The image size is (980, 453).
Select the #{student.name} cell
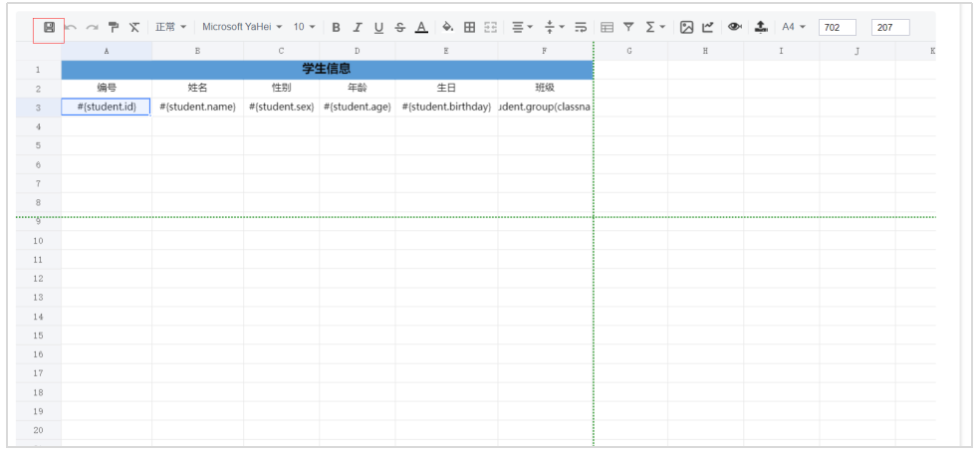tap(197, 107)
